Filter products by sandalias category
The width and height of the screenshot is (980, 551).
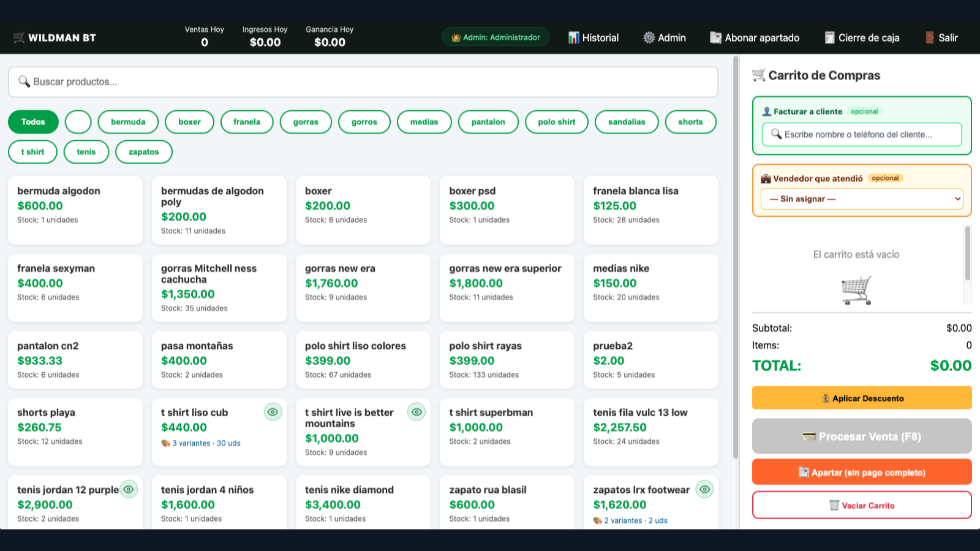pyautogui.click(x=627, y=122)
